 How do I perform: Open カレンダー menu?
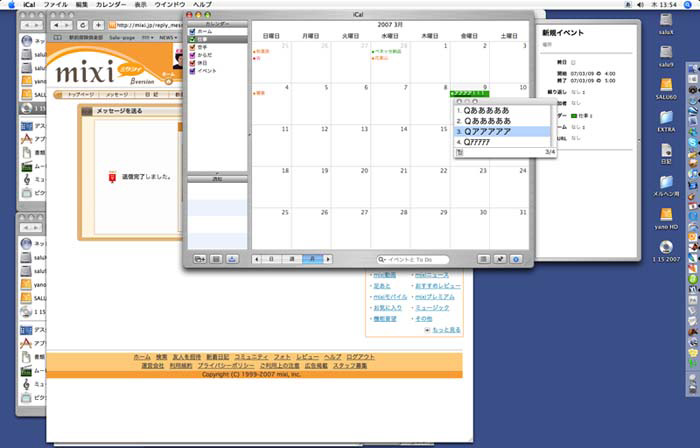click(x=111, y=4)
